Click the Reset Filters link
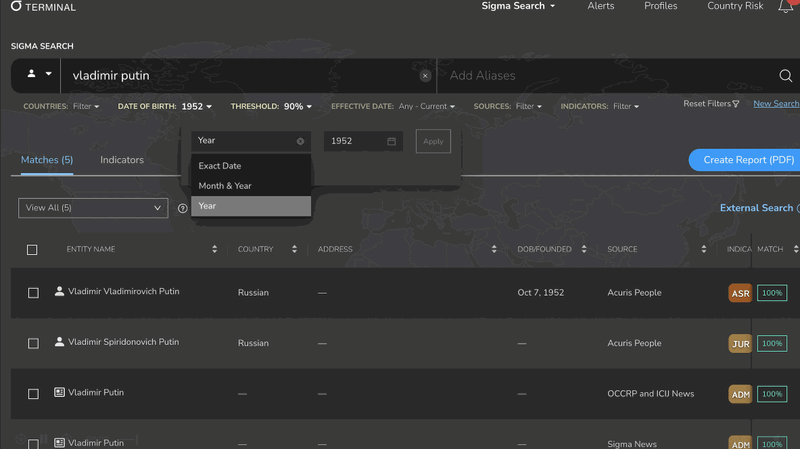 point(711,104)
